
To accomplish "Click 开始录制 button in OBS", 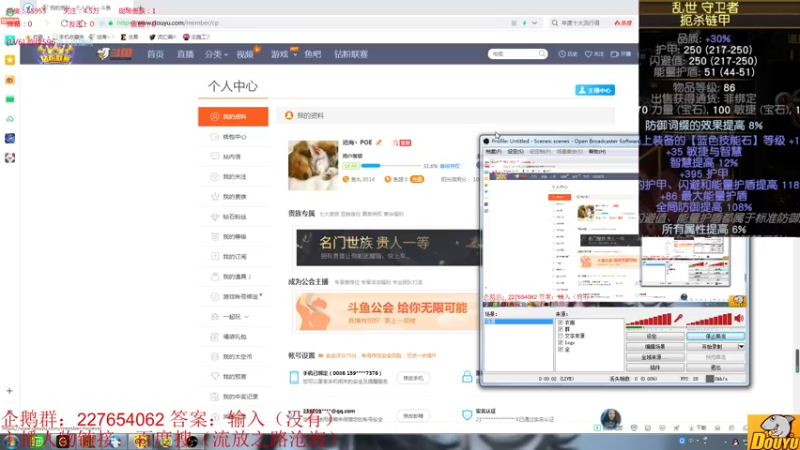I will pyautogui.click(x=712, y=347).
